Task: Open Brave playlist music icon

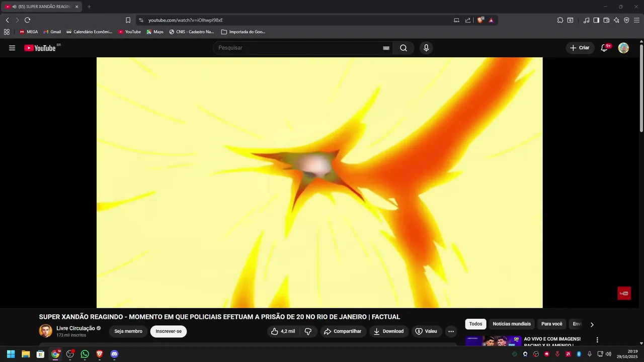Action: coord(586,20)
